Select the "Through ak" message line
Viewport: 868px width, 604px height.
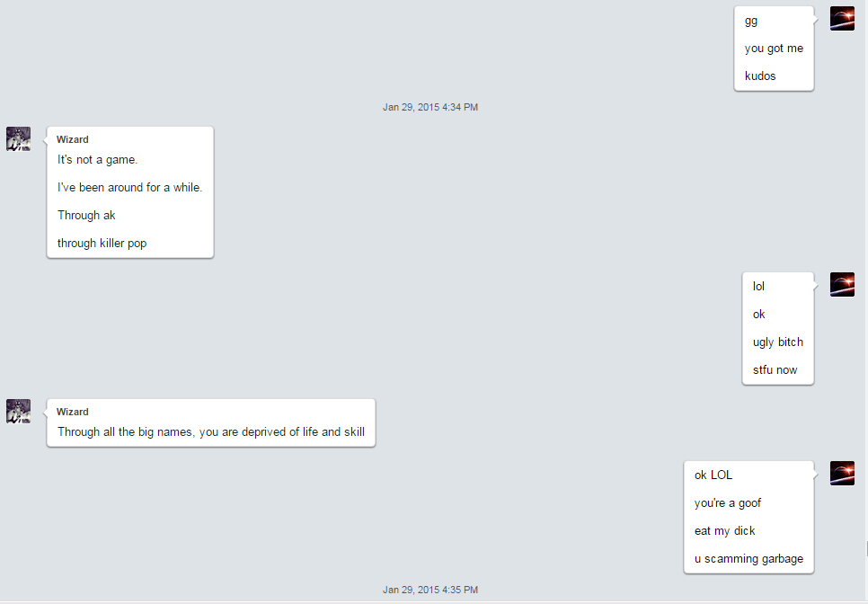[86, 215]
